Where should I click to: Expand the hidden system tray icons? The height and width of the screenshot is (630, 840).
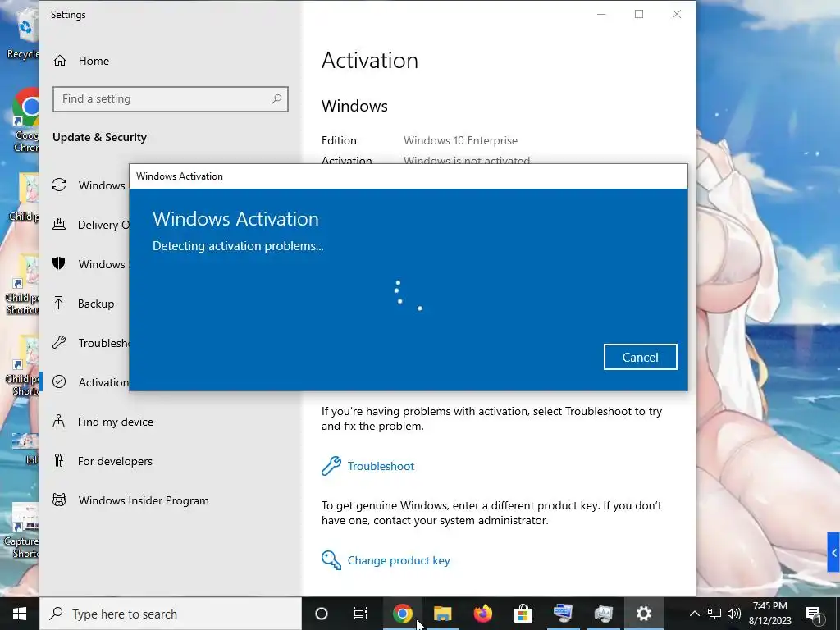[694, 614]
